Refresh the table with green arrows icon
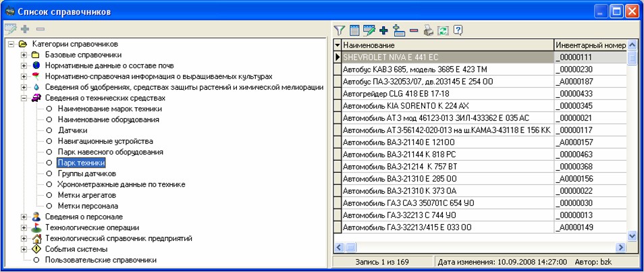This screenshot has width=644, height=272. [x=443, y=30]
